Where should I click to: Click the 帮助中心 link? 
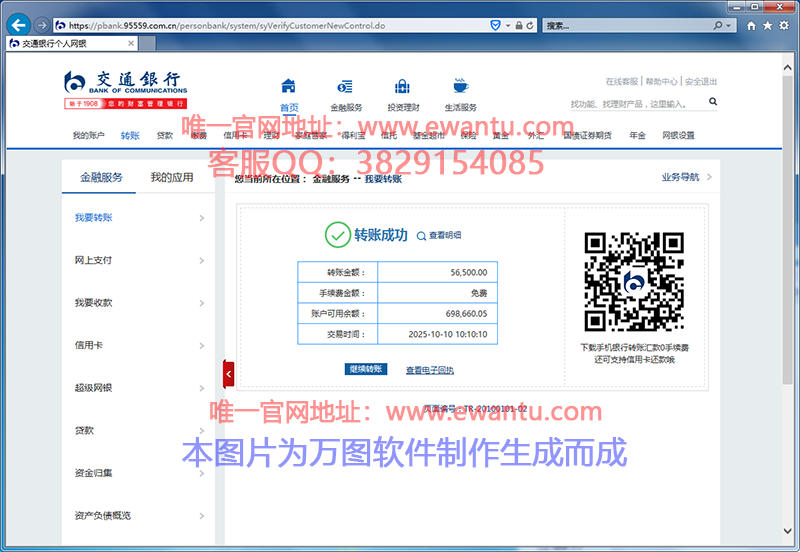click(661, 81)
